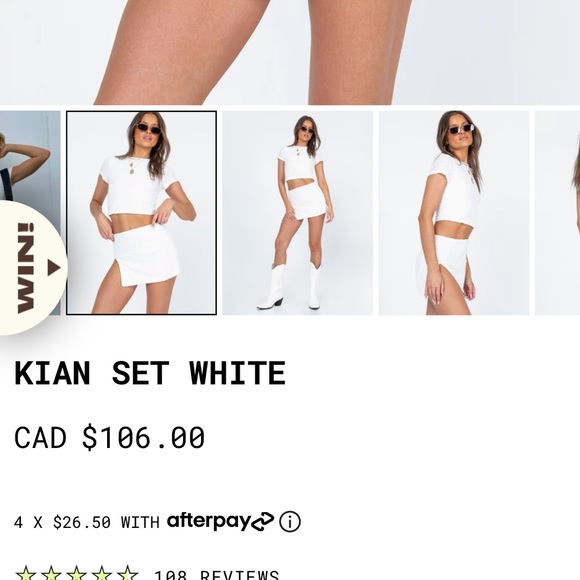Click the first rating star
580x580 pixels.
(x=26, y=573)
